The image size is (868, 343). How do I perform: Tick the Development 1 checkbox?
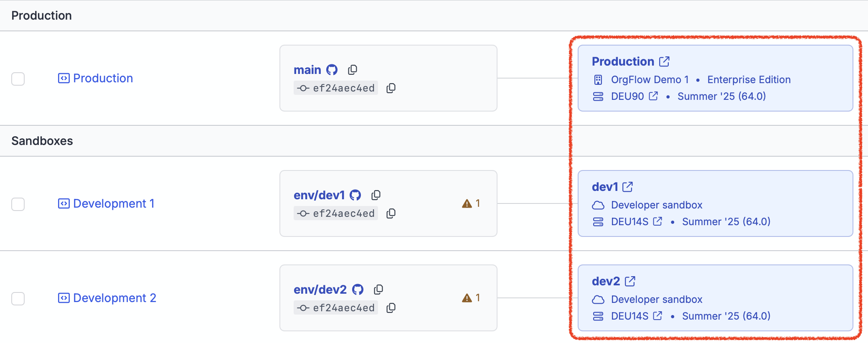point(18,204)
